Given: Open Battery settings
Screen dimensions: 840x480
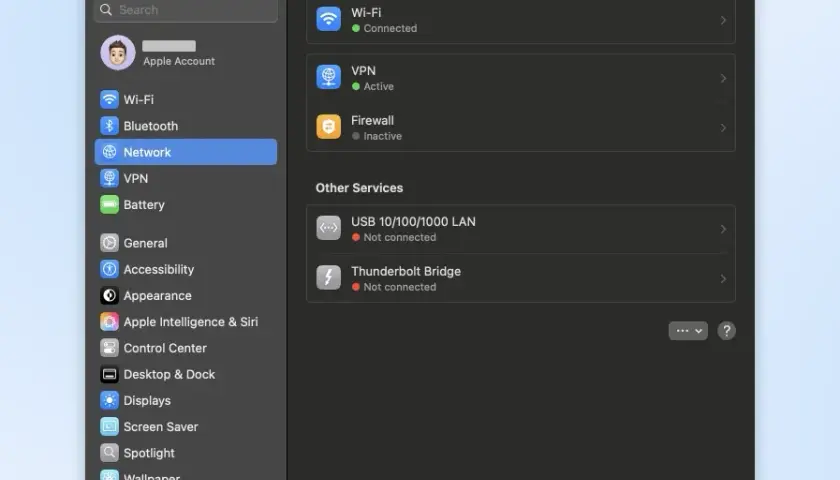Looking at the screenshot, I should [x=186, y=204].
